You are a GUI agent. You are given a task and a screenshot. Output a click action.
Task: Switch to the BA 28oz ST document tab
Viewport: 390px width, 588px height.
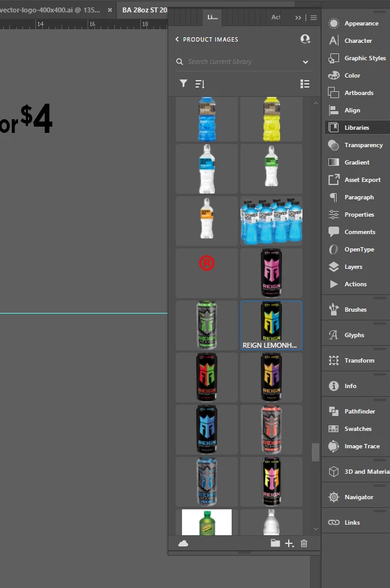point(144,10)
